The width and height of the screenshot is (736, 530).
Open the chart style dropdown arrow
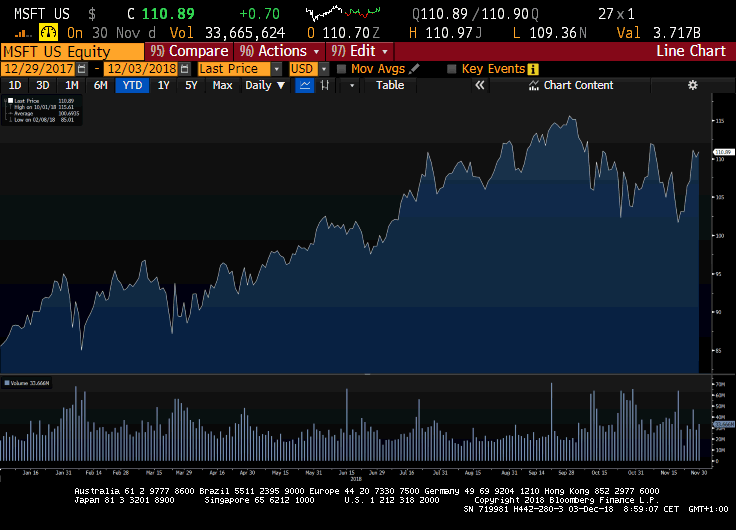point(352,85)
